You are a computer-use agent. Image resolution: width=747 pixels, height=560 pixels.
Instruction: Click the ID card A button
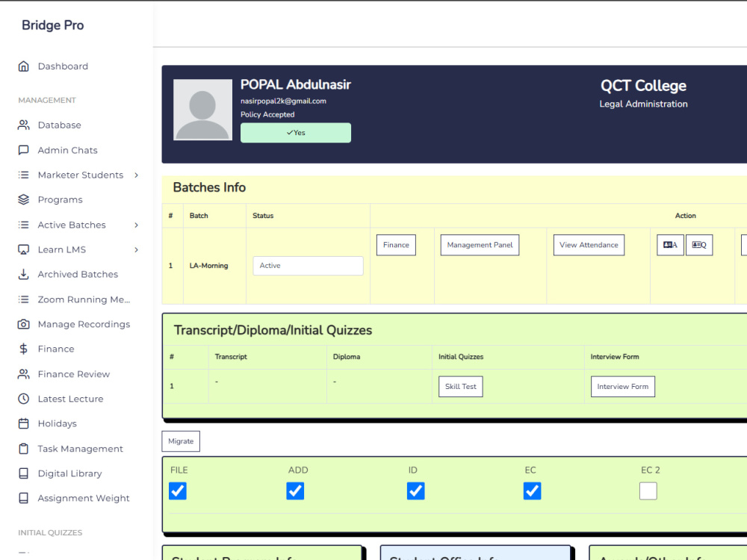(x=670, y=245)
